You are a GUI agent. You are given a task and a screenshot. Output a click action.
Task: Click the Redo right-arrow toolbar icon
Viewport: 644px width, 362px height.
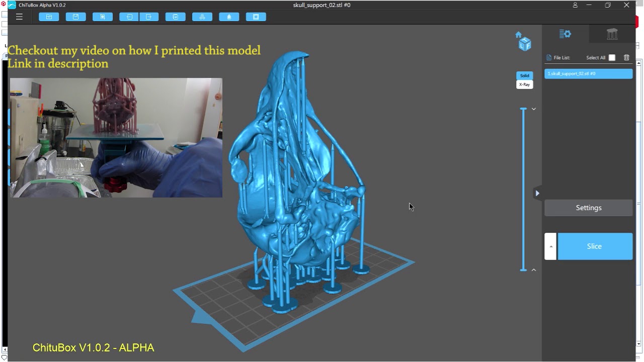[x=149, y=17]
